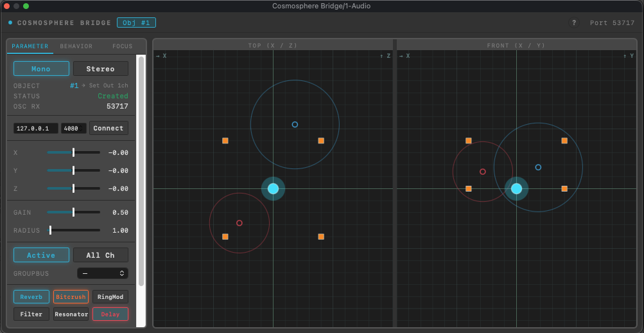Select lower-right orange speaker in FRONT view

tap(564, 189)
